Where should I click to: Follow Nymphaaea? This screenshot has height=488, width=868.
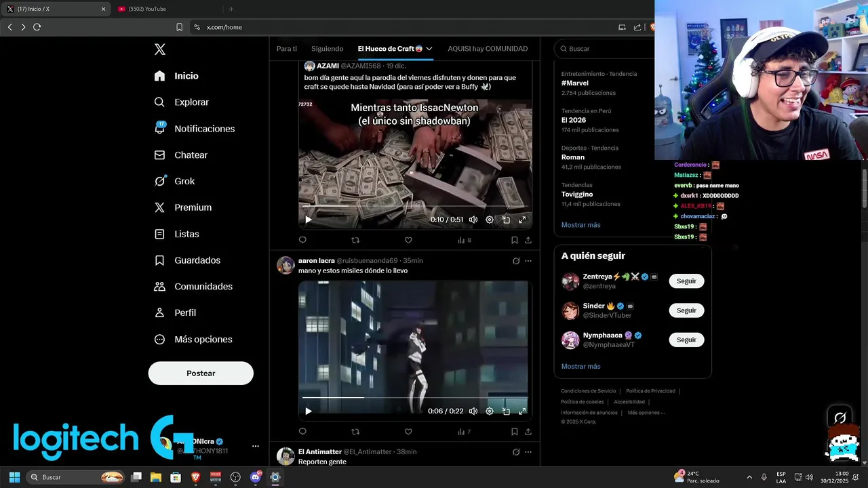(686, 340)
